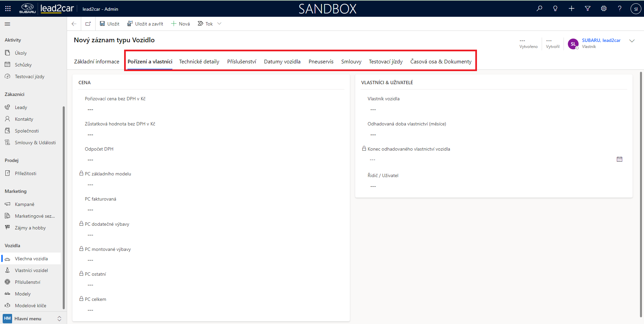Open the advanced find filter icon
Viewport: 644px width, 324px height.
[588, 9]
